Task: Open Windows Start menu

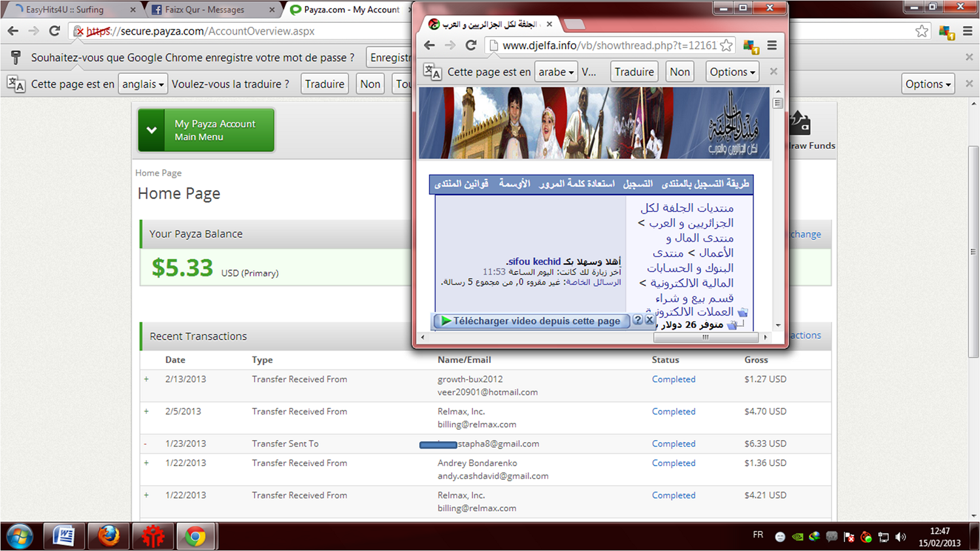Action: [19, 537]
